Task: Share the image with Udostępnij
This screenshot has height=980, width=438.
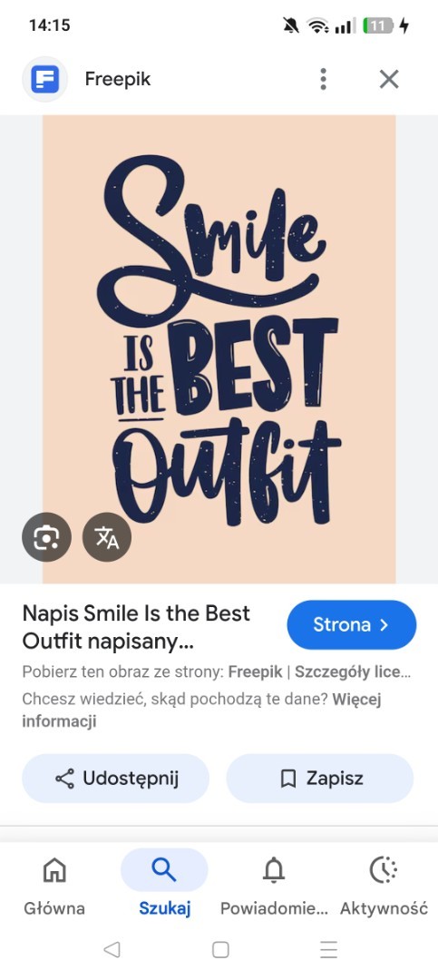Action: 115,779
